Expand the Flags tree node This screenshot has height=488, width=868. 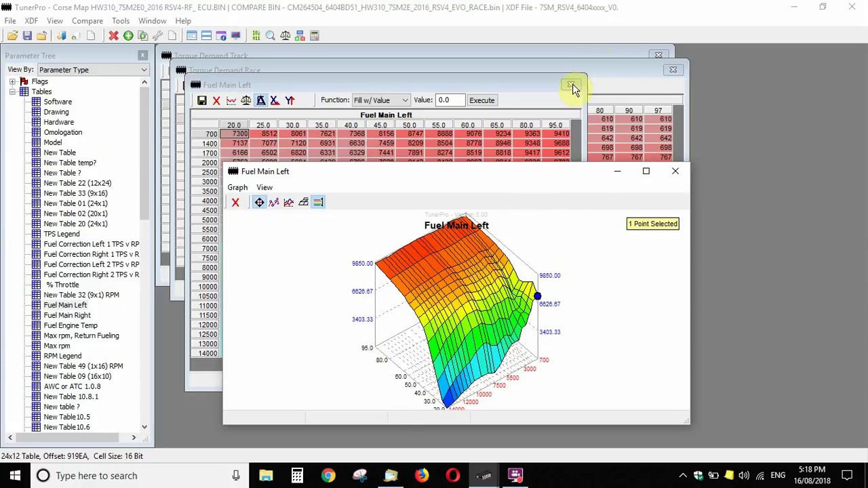pyautogui.click(x=12, y=81)
